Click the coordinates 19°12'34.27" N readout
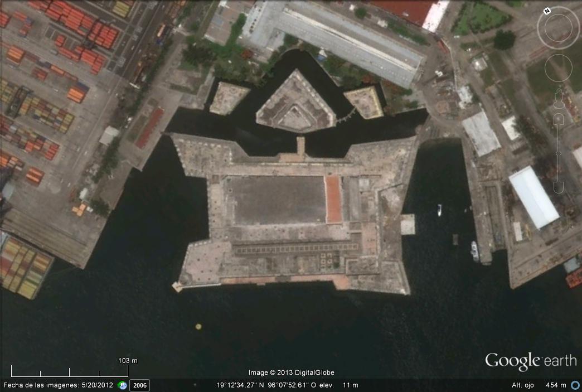582x392 pixels. pyautogui.click(x=240, y=385)
